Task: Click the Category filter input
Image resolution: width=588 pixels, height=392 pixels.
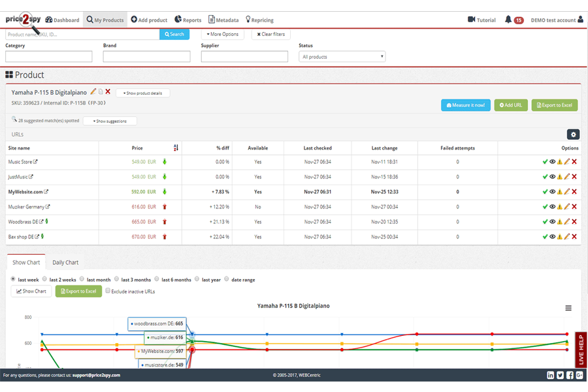Action: click(x=49, y=56)
